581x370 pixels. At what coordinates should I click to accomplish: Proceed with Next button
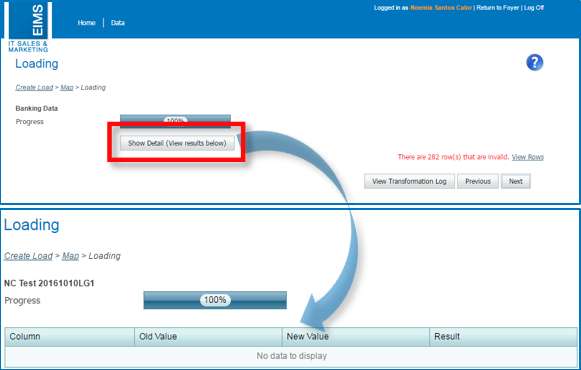(x=515, y=181)
